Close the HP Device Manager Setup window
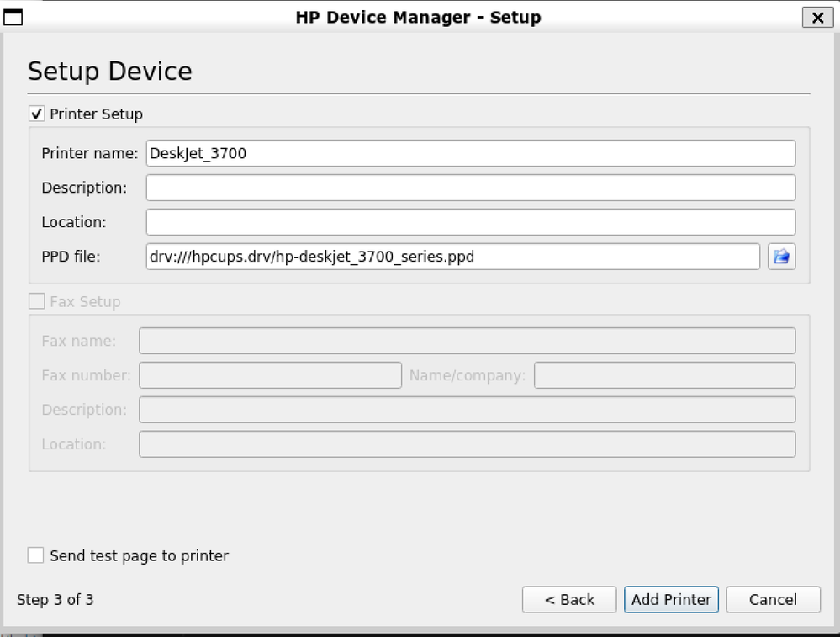This screenshot has height=637, width=840. click(817, 17)
